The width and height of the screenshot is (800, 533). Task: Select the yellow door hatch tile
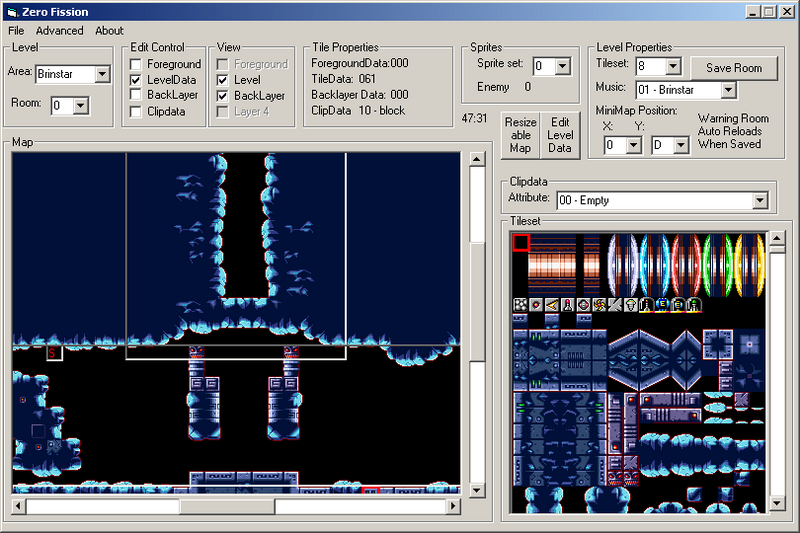[x=749, y=265]
